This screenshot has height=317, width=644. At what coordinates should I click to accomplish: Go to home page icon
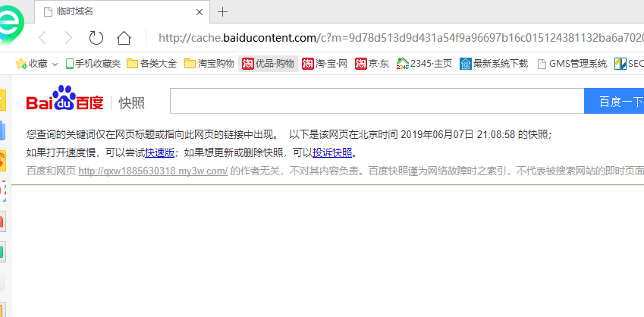(124, 38)
